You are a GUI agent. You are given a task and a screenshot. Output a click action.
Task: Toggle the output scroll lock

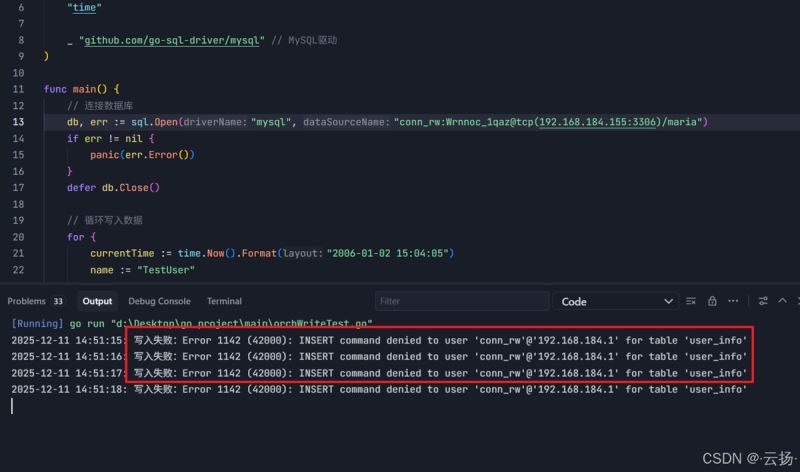coord(712,301)
